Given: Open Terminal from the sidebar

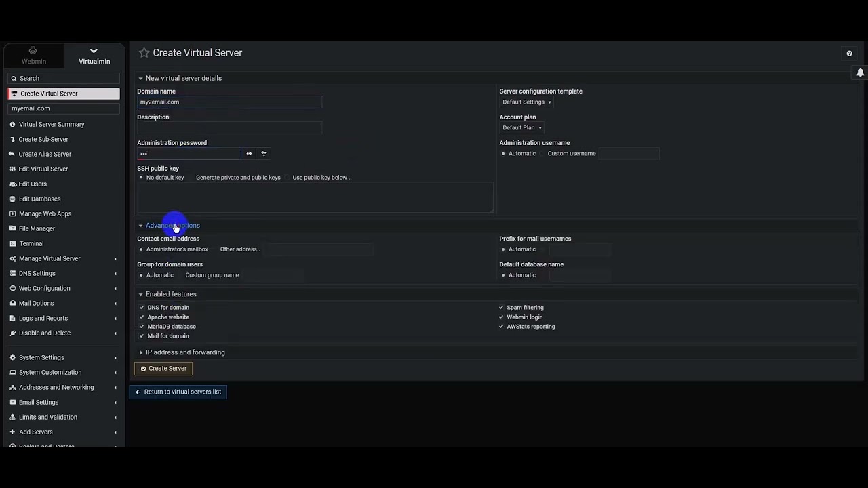Looking at the screenshot, I should coord(31,244).
